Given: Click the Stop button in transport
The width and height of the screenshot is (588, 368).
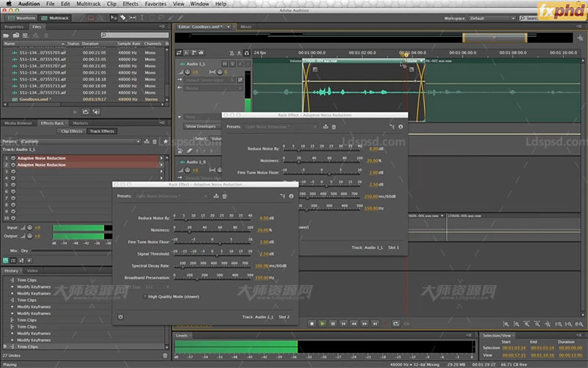Looking at the screenshot, I should [312, 323].
